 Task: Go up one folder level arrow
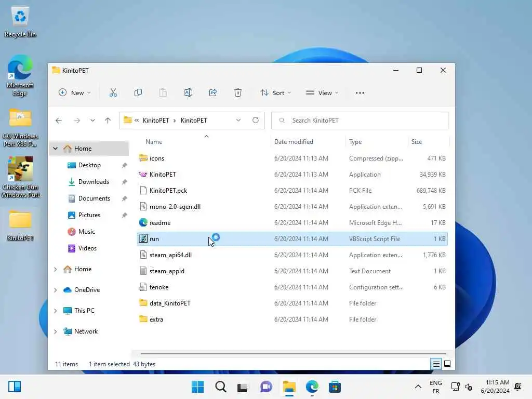[108, 121]
